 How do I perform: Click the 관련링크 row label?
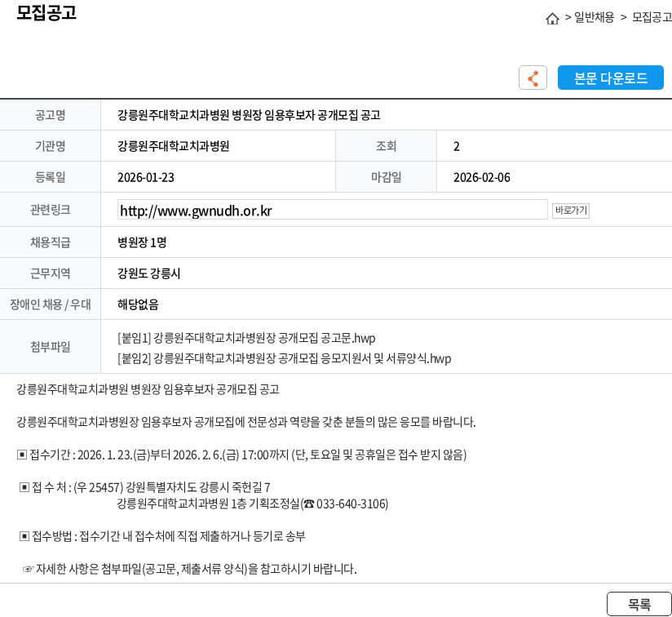pyautogui.click(x=50, y=210)
